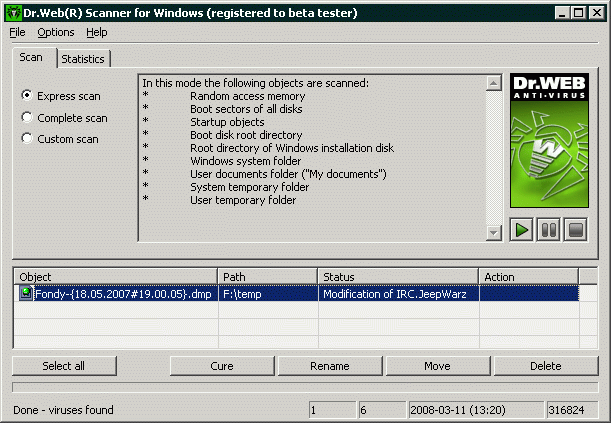Click the Rename button
The image size is (611, 423).
330,366
